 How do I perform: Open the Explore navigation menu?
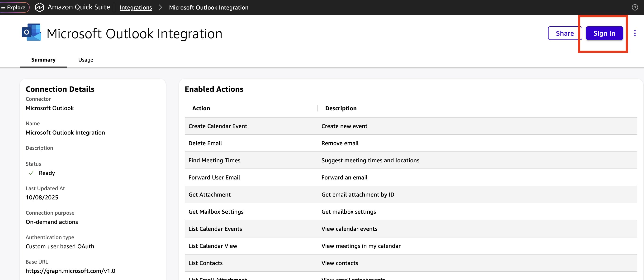(x=14, y=7)
